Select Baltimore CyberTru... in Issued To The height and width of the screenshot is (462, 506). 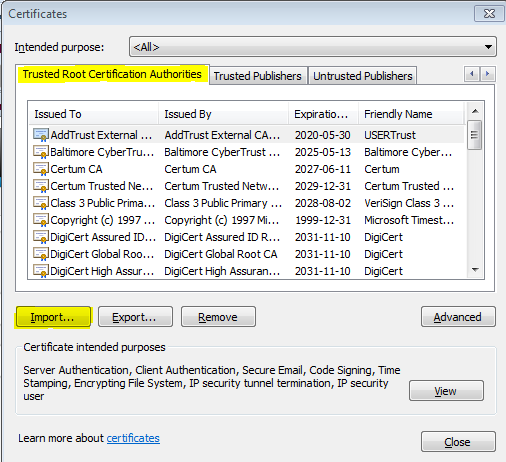coord(102,152)
